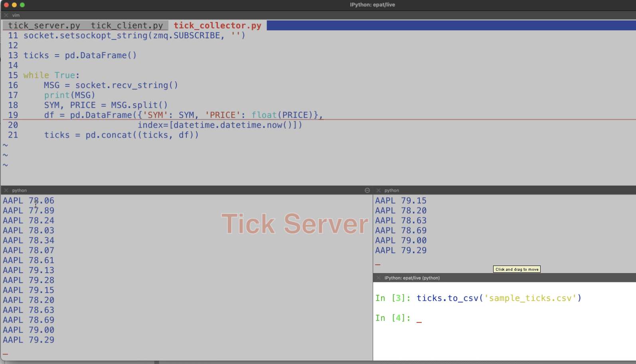Select the tick_collector.py vim tab
This screenshot has height=364, width=636.
(x=217, y=26)
